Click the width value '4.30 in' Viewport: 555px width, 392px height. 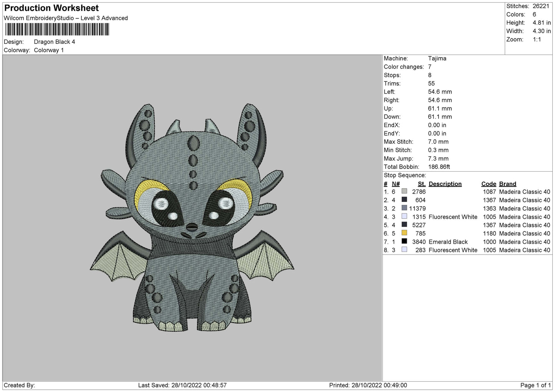tap(542, 31)
